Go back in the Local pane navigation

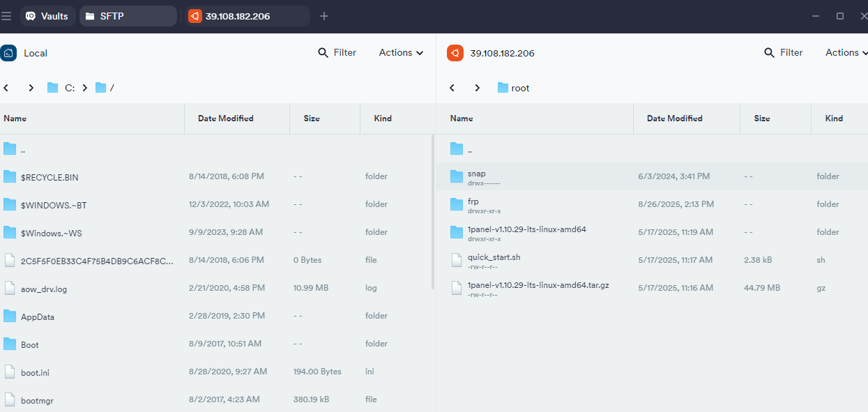(6, 88)
